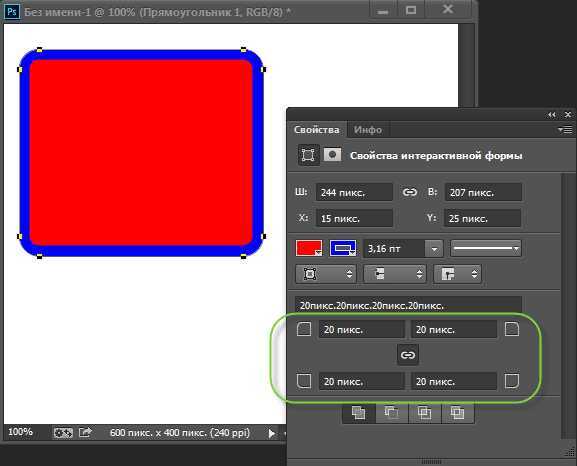The image size is (577, 466).
Task: Select the Masks icon in Properties
Action: (332, 155)
